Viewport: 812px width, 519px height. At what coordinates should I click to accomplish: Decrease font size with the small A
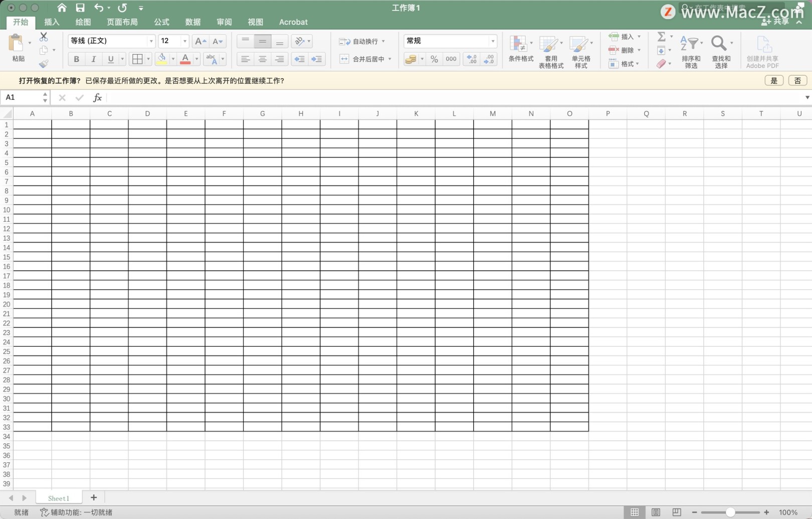[x=218, y=41]
